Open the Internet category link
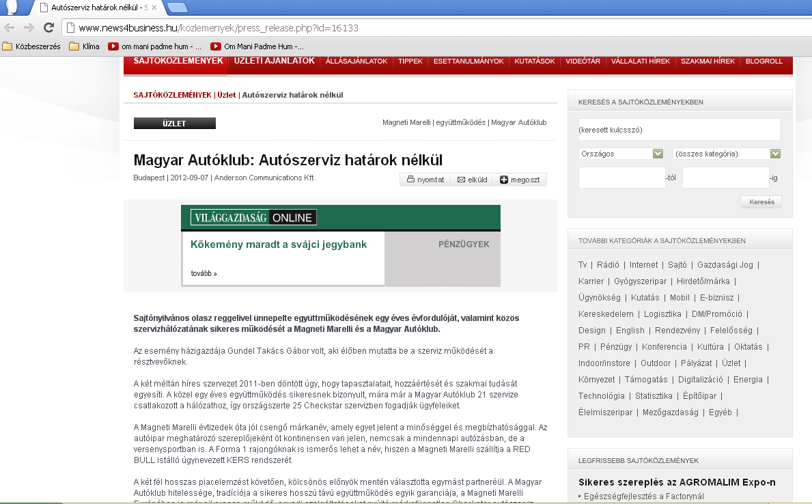Viewport: 812px width, 504px height. pos(644,265)
